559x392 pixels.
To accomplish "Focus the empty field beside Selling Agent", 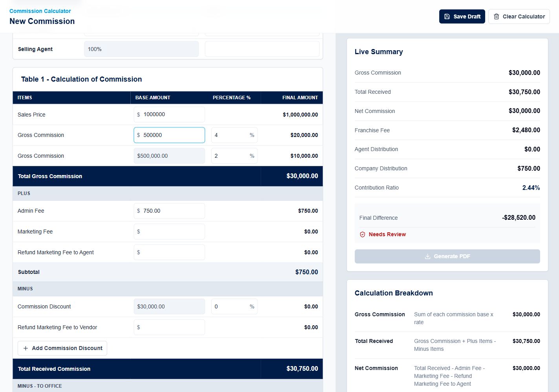I will [x=262, y=49].
